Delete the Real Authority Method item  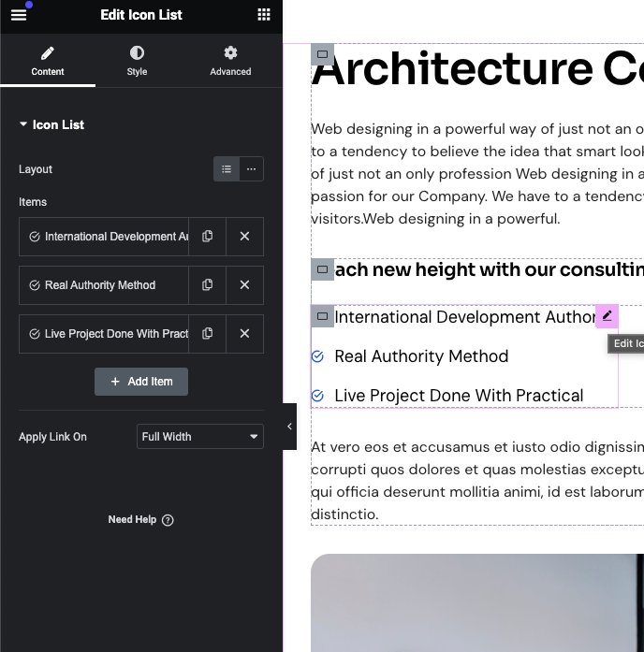(x=244, y=285)
